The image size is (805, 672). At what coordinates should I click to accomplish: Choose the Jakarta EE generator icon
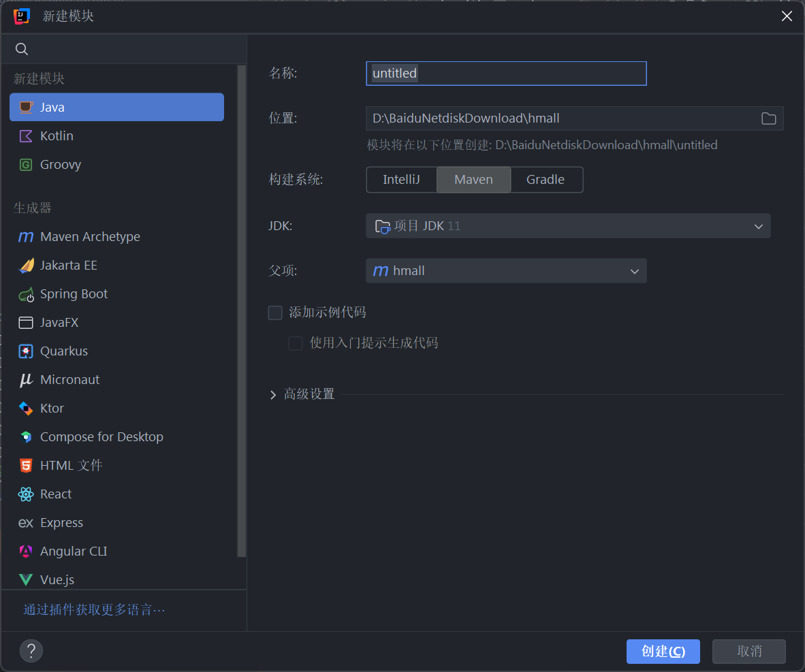[x=26, y=266]
